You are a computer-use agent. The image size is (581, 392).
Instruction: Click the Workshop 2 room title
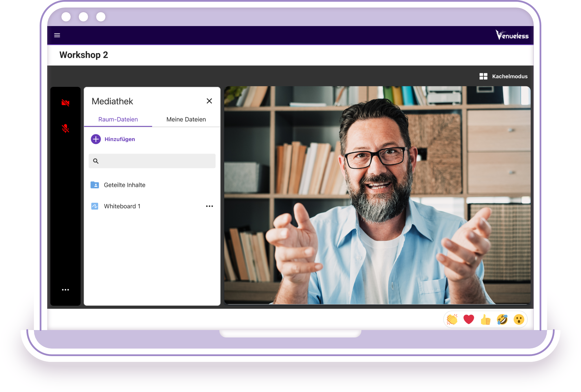pos(84,55)
